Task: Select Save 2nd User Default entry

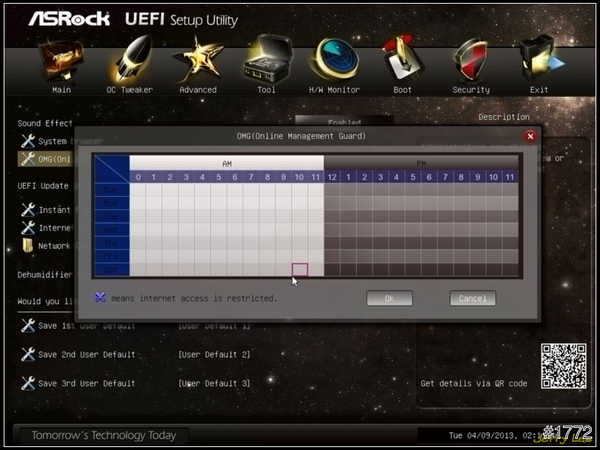Action: [86, 354]
